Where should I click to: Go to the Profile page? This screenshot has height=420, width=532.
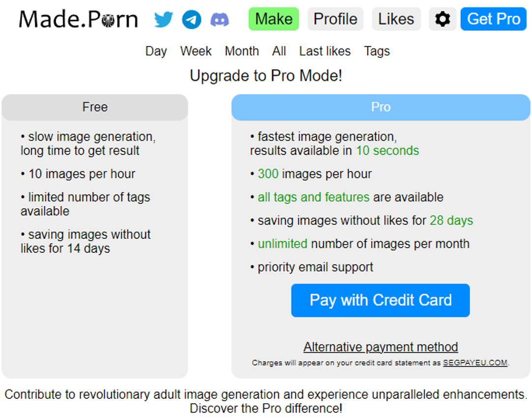(x=335, y=19)
